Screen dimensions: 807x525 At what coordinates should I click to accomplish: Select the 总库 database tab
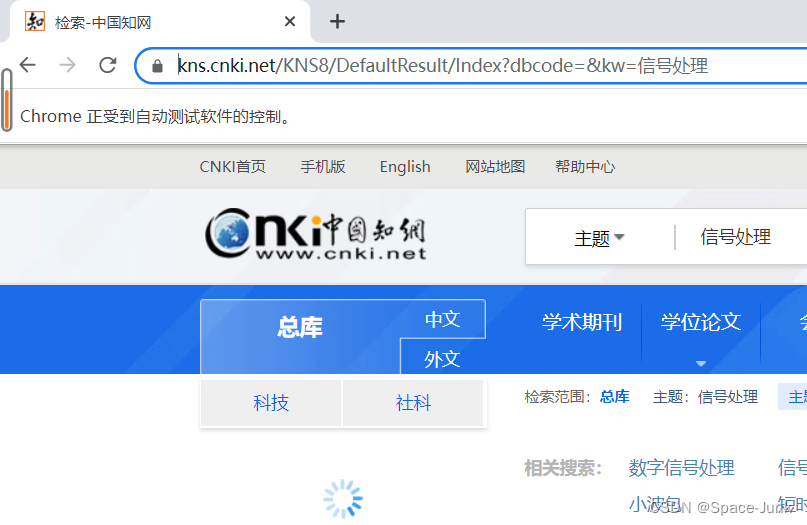point(300,327)
